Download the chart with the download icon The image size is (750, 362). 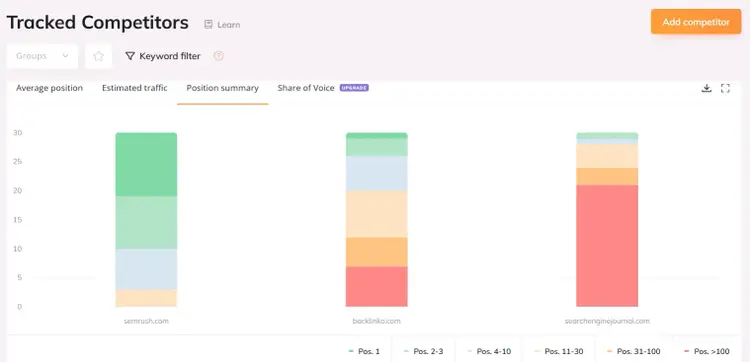pos(706,88)
